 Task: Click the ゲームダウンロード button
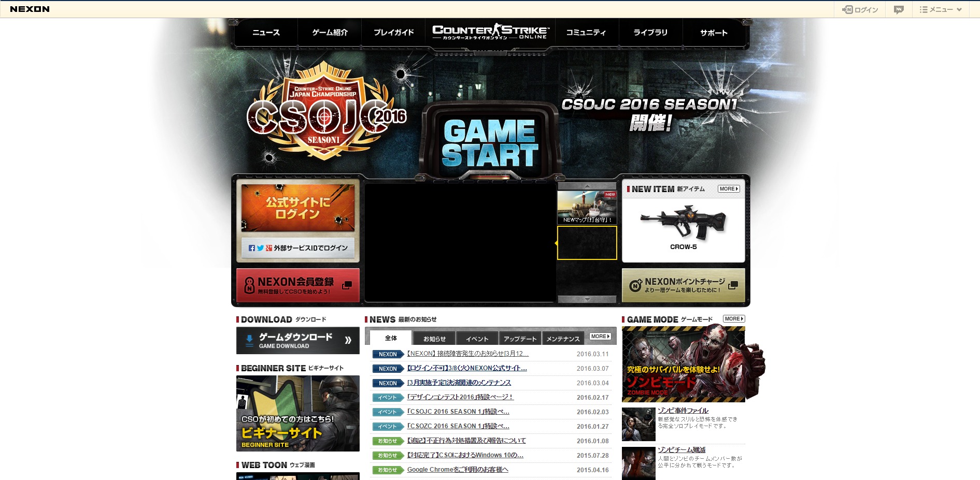click(298, 341)
